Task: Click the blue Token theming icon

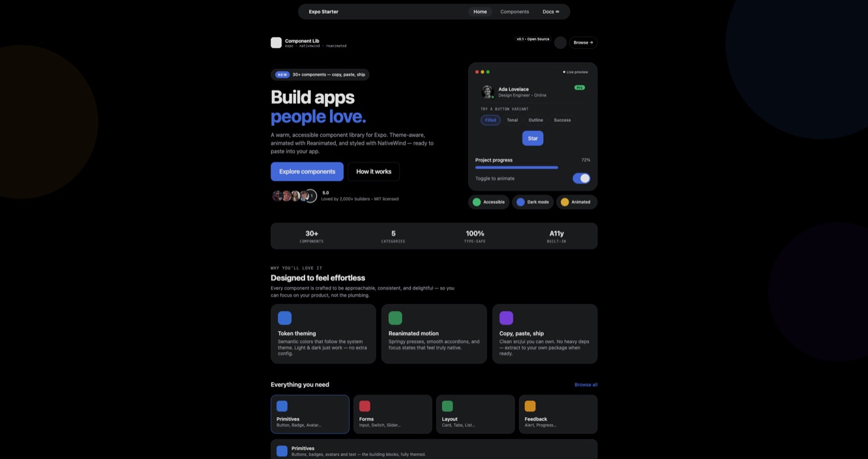Action: pos(284,318)
